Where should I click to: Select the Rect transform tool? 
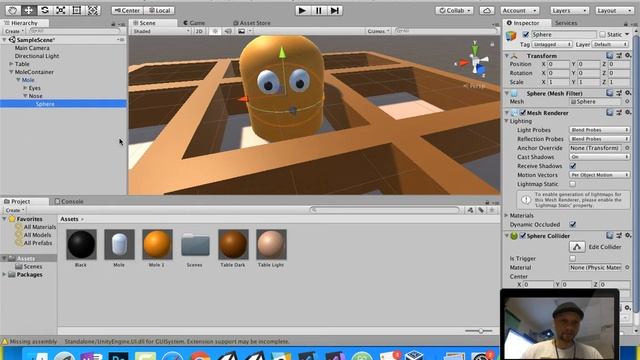click(76, 10)
